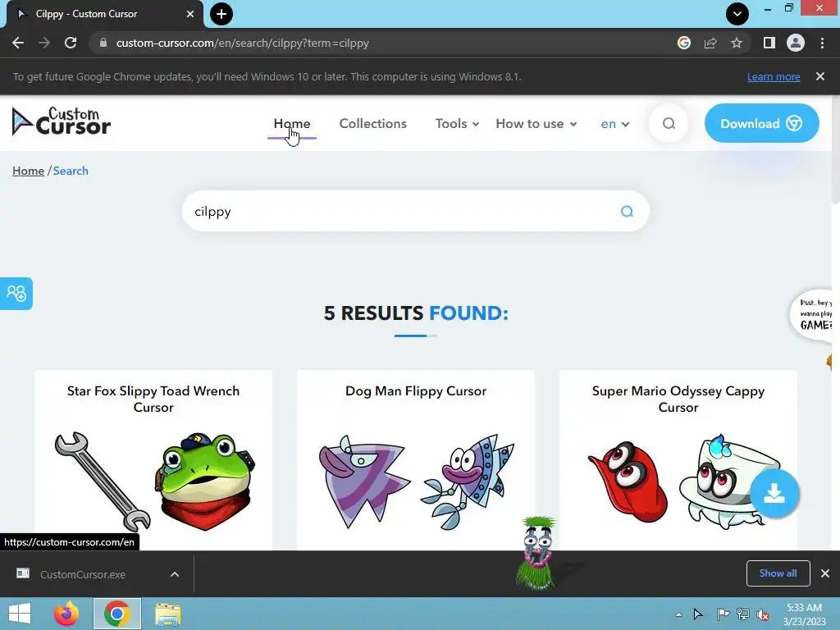Click the Google icon in address bar
Viewport: 840px width, 630px height.
pyautogui.click(x=684, y=43)
